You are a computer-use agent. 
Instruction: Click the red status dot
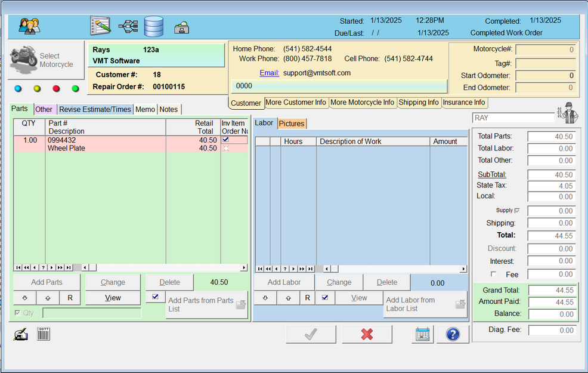[56, 88]
